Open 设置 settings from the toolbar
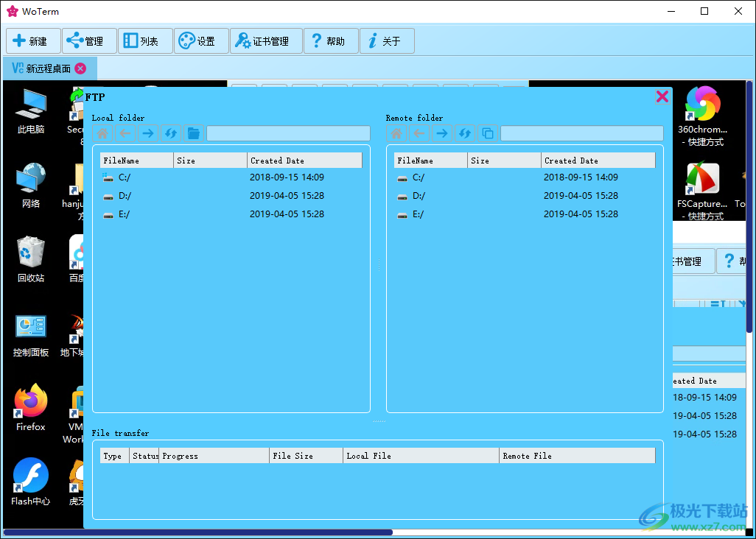Viewport: 756px width, 539px height. click(x=201, y=41)
